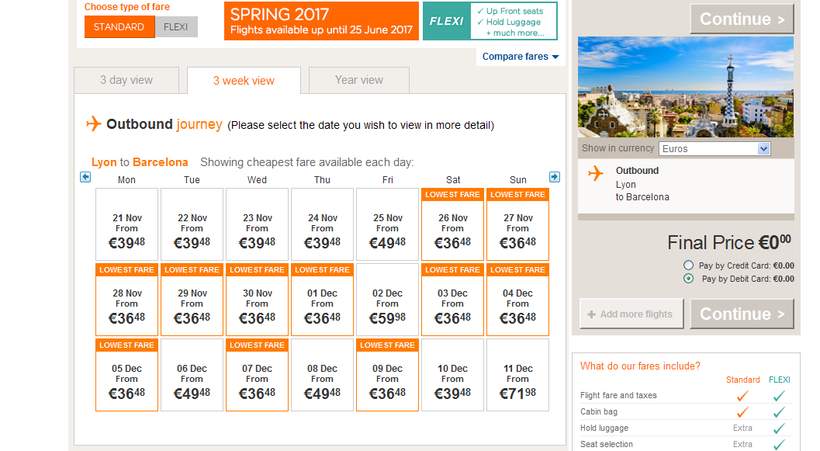820x451 pixels.
Task: Click the top Continue button
Action: [741, 19]
